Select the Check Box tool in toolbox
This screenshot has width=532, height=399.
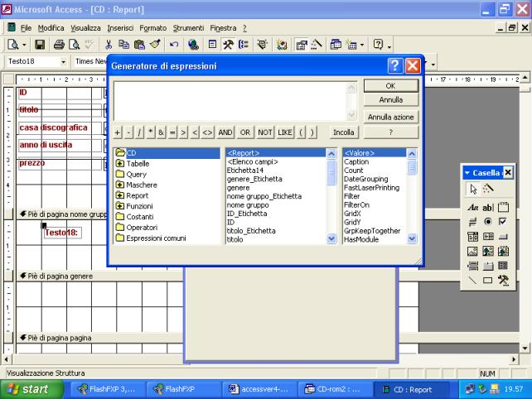[x=503, y=222]
